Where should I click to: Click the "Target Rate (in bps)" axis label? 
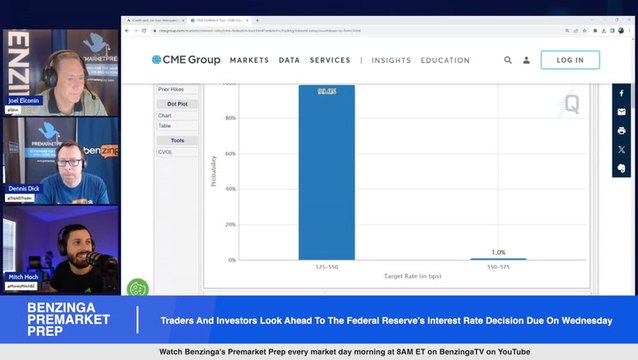tap(413, 276)
